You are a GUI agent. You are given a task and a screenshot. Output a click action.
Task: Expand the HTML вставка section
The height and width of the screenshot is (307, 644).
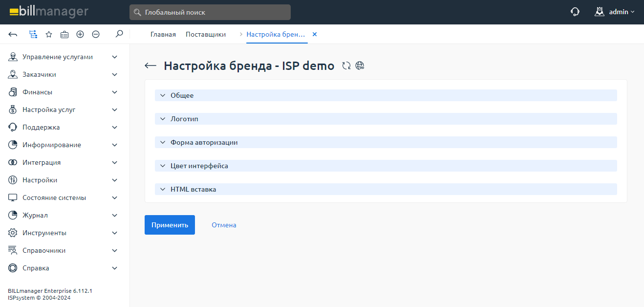pyautogui.click(x=193, y=189)
